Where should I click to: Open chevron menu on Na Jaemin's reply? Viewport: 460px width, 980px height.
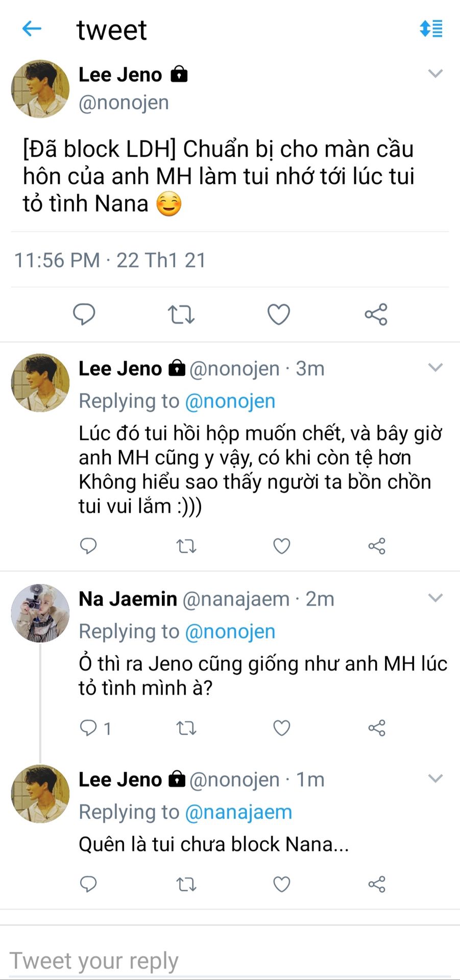(435, 598)
